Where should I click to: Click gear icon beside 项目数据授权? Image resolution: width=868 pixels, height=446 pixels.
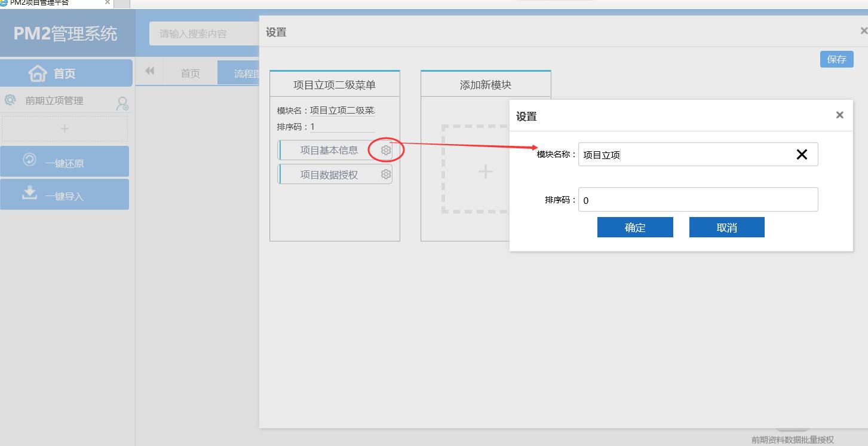click(x=386, y=175)
